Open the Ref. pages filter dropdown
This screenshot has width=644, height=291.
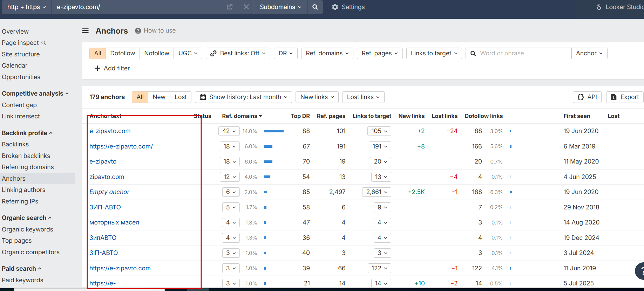tap(380, 53)
